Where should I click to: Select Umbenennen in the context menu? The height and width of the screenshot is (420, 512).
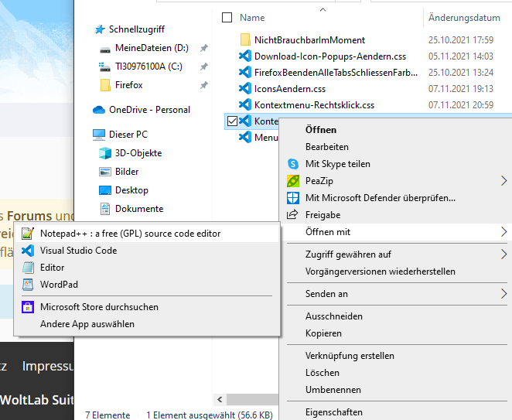click(x=333, y=390)
